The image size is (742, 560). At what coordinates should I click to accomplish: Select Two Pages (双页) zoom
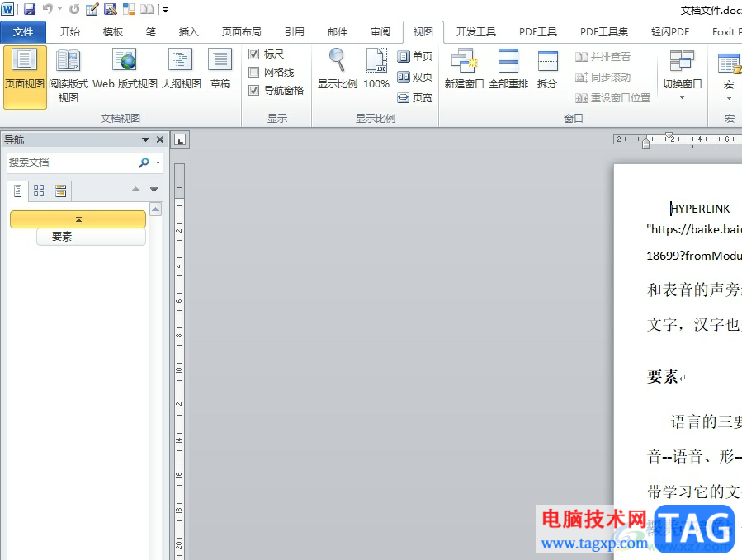(x=415, y=77)
